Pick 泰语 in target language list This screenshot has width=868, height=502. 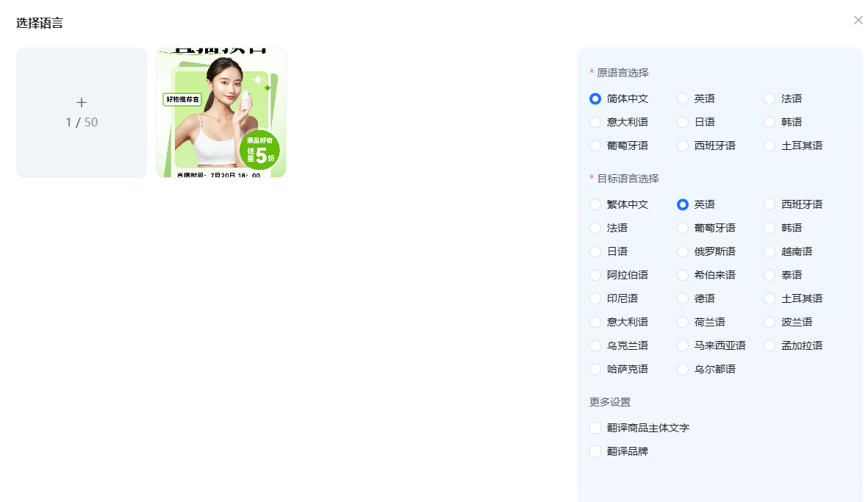[x=770, y=275]
